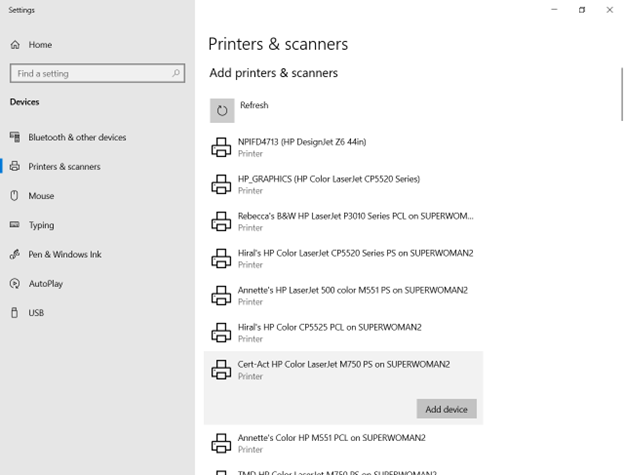Click the Mouse icon in sidebar
The height and width of the screenshot is (475, 624).
15,196
